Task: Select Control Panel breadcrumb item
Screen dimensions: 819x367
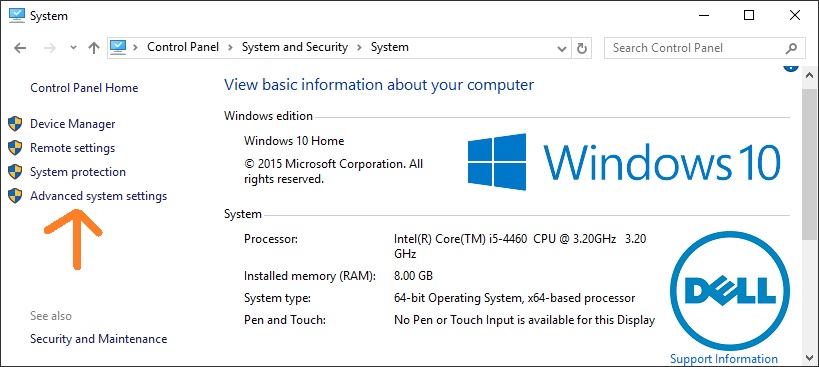Action: (183, 47)
